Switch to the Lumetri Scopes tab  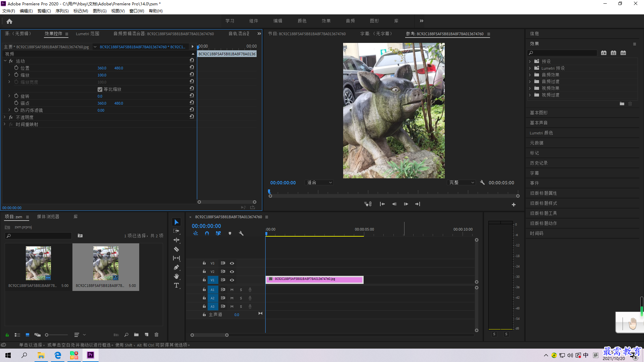pos(88,34)
